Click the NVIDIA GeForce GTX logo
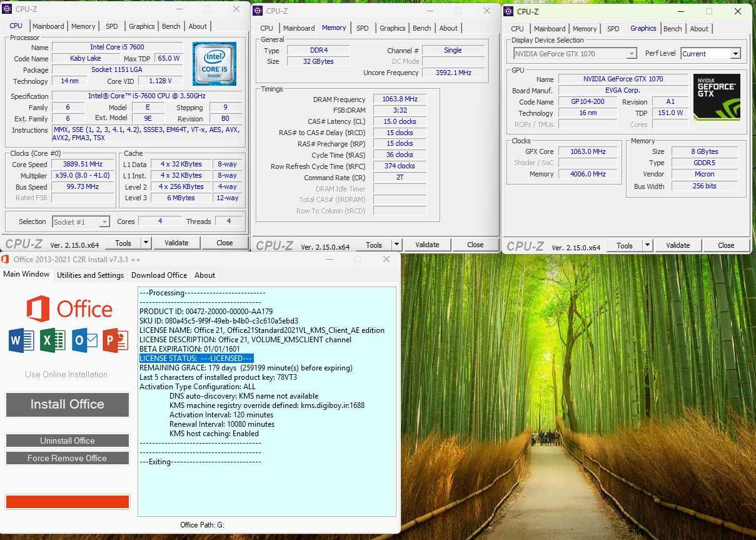The width and height of the screenshot is (756, 540). (x=717, y=97)
